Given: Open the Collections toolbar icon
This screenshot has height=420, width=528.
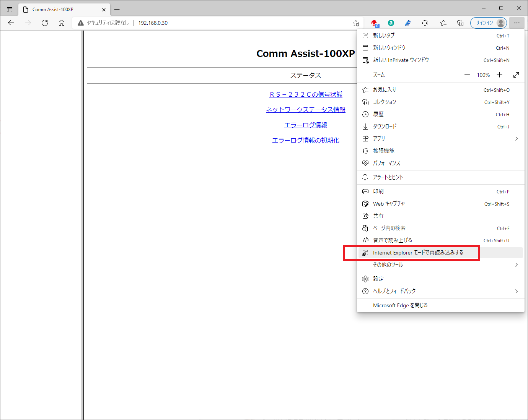Looking at the screenshot, I should tap(460, 23).
